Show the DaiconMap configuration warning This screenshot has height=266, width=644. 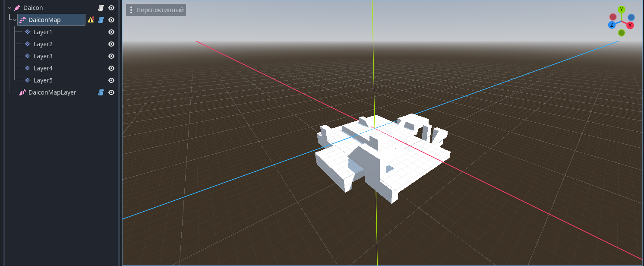91,20
